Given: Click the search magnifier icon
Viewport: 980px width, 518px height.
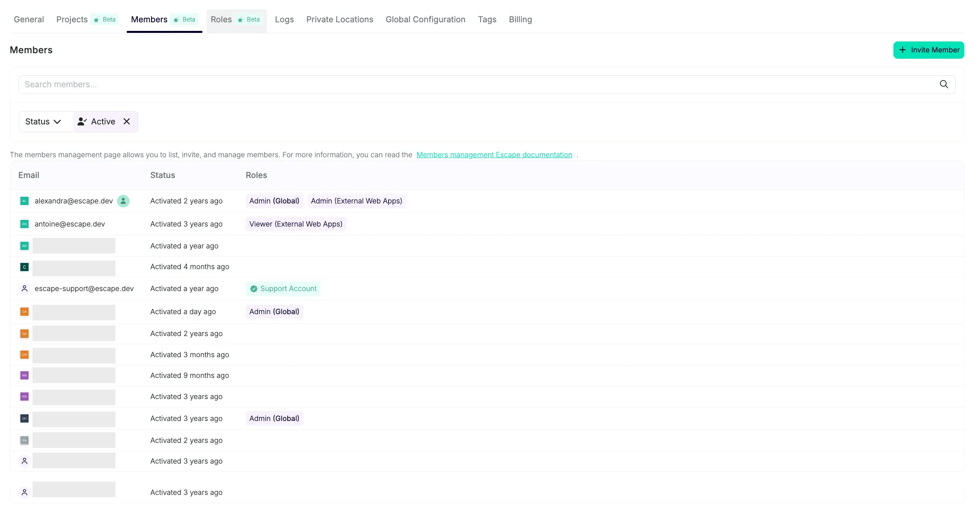Looking at the screenshot, I should pyautogui.click(x=944, y=85).
